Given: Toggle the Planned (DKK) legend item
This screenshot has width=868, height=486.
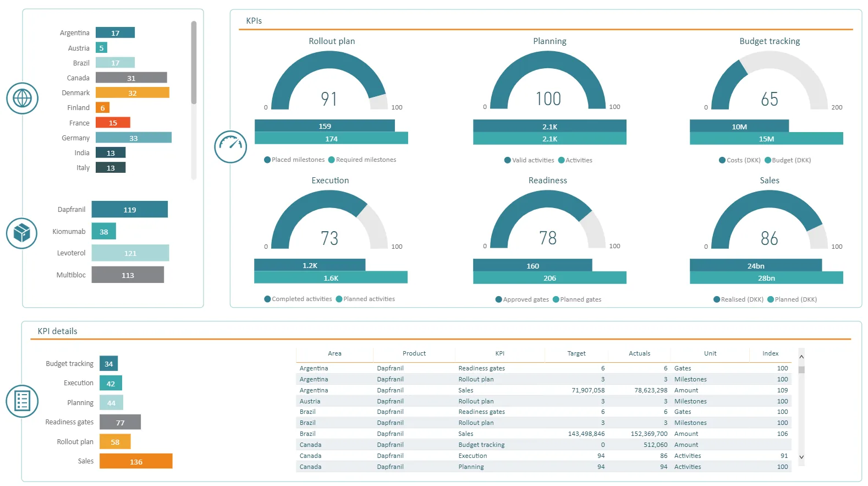Looking at the screenshot, I should (792, 299).
